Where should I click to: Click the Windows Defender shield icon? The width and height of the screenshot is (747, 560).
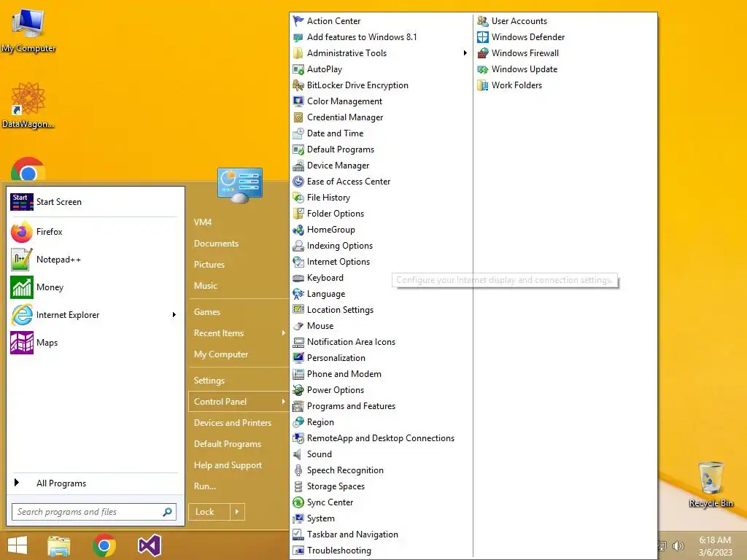tap(483, 37)
